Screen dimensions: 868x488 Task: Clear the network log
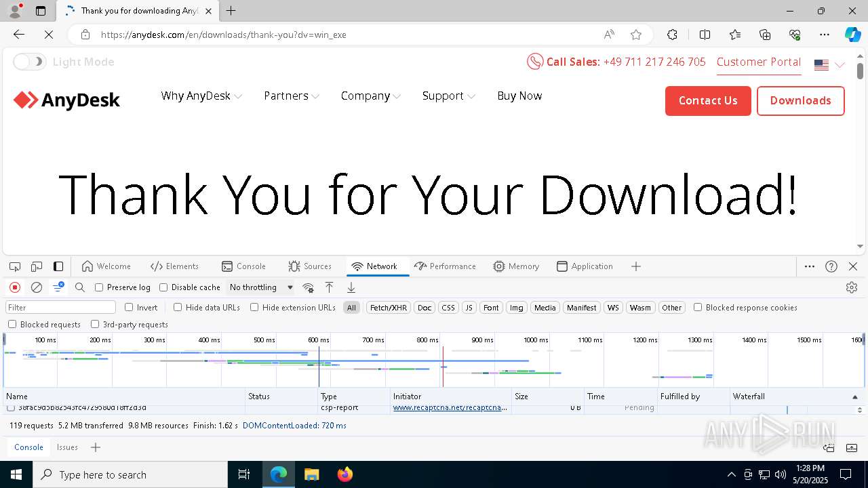pos(37,287)
